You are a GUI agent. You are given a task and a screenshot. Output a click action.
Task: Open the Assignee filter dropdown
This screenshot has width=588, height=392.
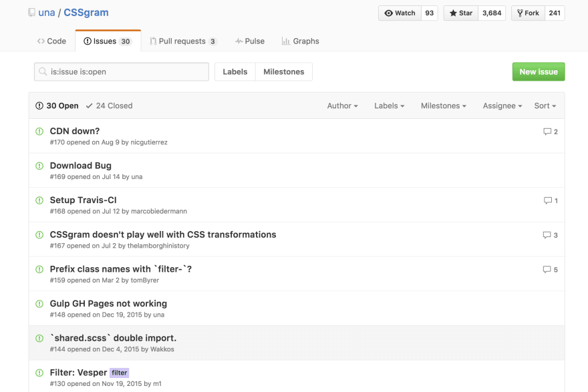(x=502, y=106)
